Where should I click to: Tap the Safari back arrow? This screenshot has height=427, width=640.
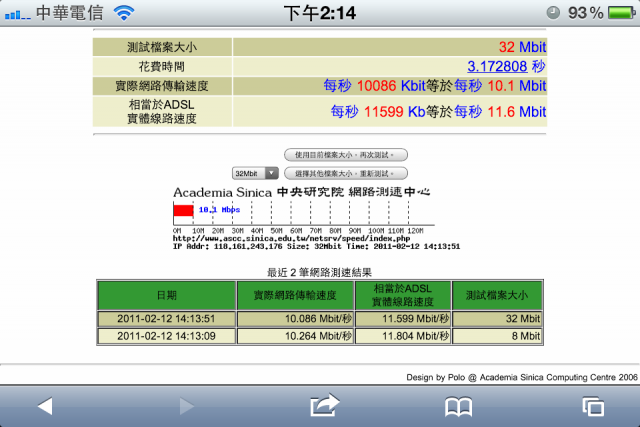45,406
